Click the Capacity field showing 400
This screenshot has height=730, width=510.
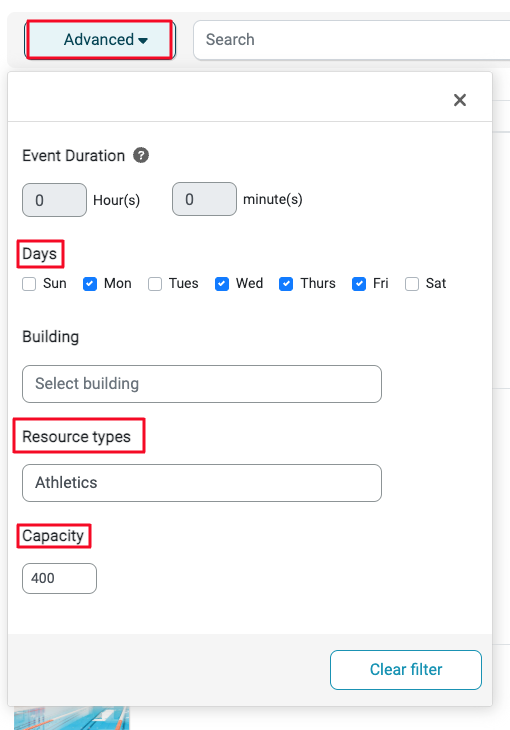59,578
